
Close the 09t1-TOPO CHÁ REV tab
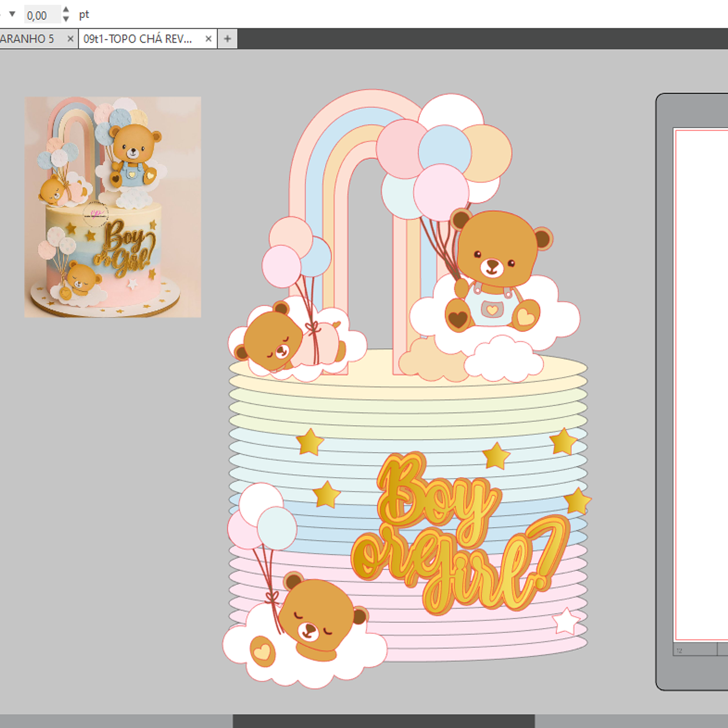[x=208, y=39]
